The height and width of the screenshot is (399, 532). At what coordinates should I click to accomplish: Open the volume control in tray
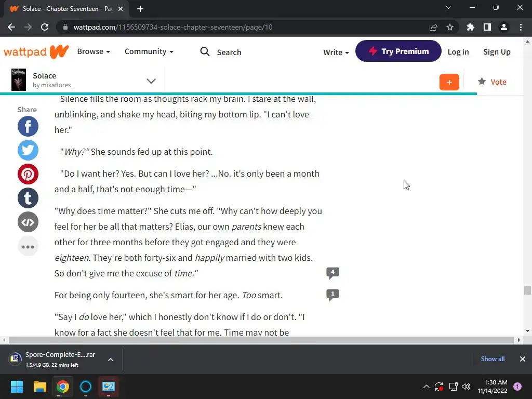click(466, 387)
